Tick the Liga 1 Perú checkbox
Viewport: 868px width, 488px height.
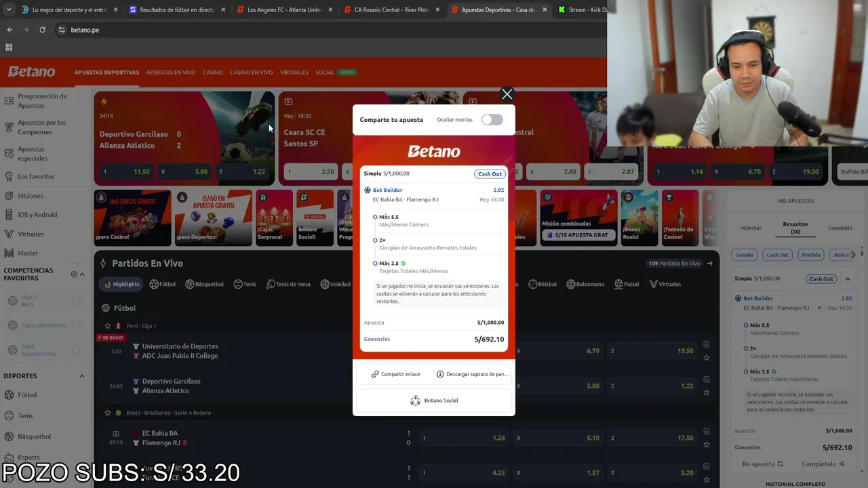click(76, 301)
